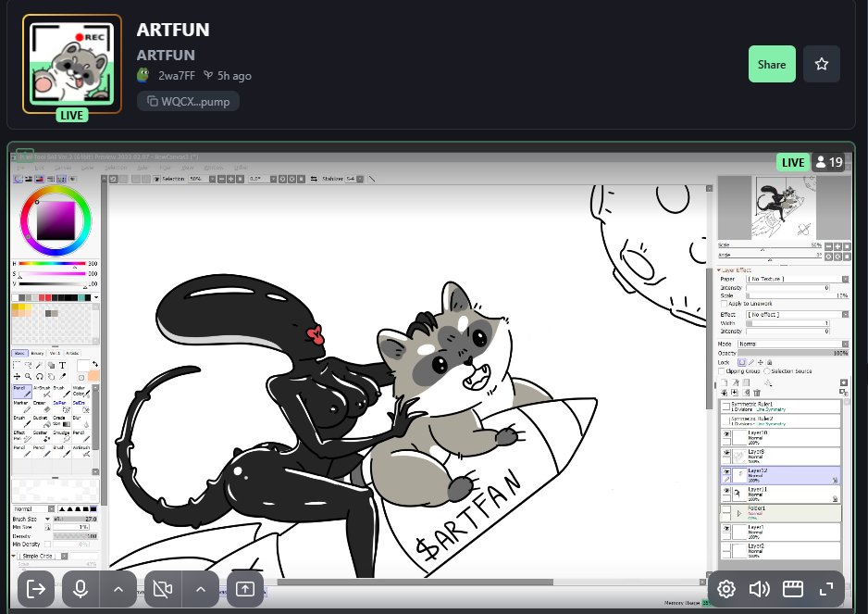Adjust the Hue H slider

tap(53, 264)
